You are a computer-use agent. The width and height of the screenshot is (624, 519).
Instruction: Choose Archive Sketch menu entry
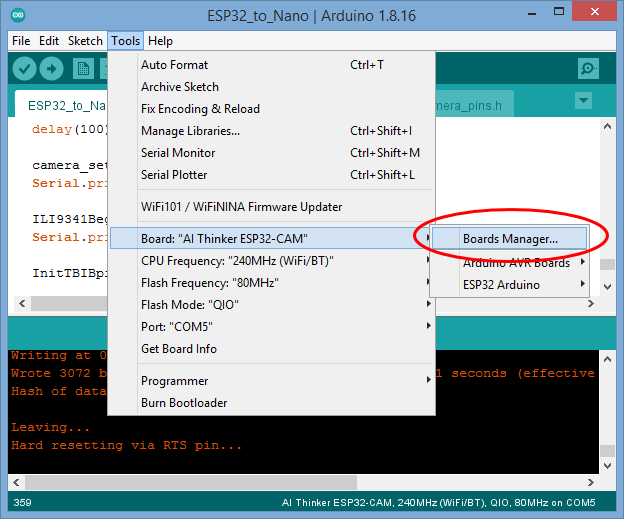point(271,87)
